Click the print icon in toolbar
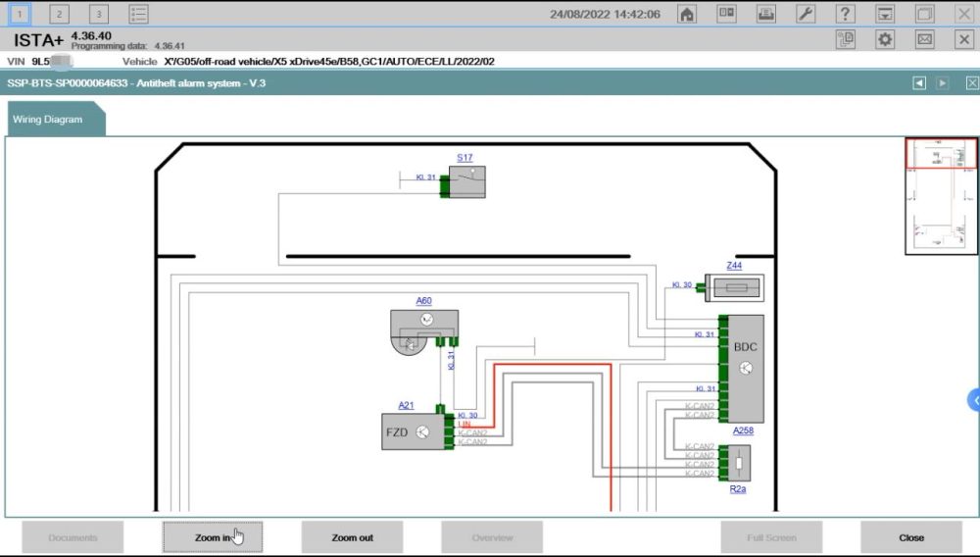 pos(766,14)
